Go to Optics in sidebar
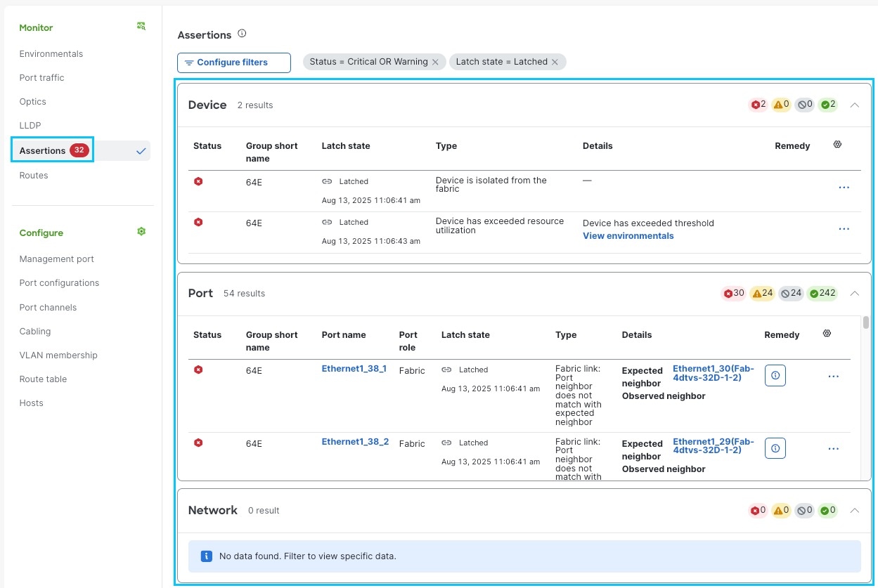This screenshot has width=878, height=588. [32, 102]
